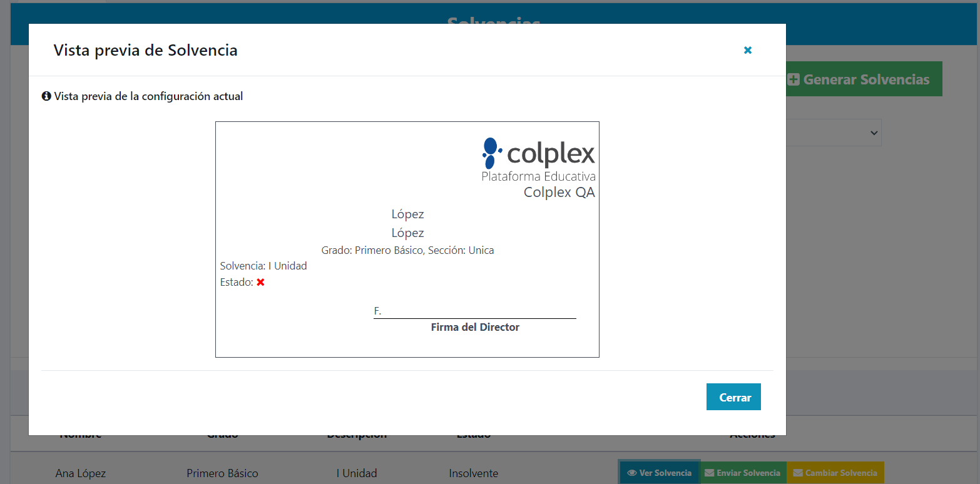Click the Colplex logo in the preview
The height and width of the screenshot is (484, 980).
538,159
